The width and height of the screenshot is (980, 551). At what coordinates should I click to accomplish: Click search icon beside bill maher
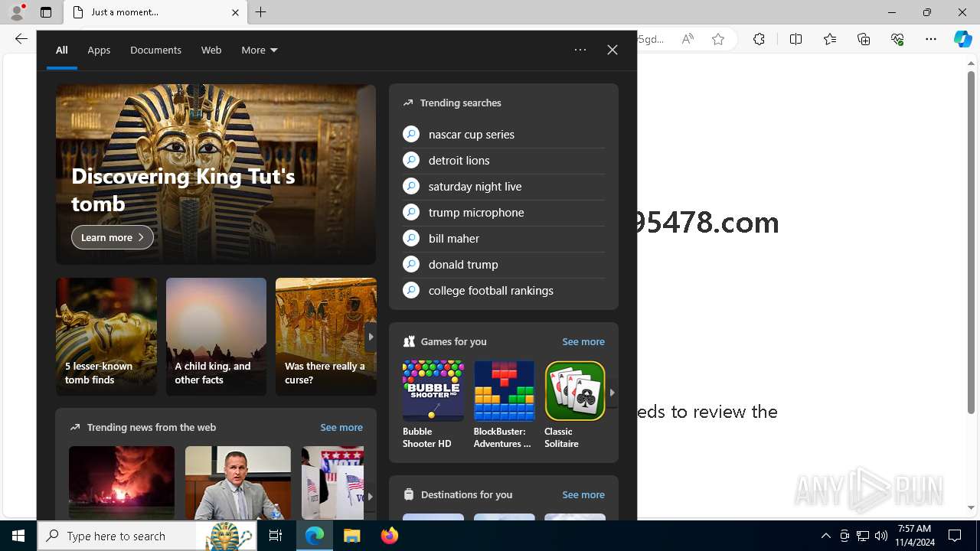[411, 238]
